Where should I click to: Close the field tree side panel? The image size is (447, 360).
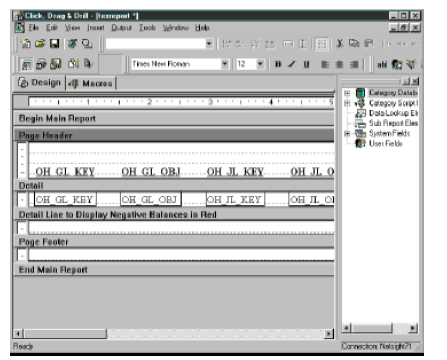[415, 81]
